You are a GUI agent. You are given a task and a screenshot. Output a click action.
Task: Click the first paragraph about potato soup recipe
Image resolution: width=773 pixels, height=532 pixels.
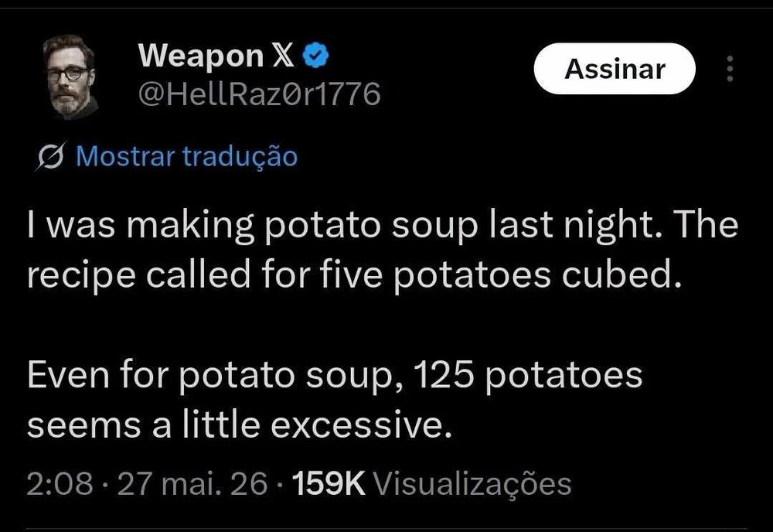(x=383, y=250)
